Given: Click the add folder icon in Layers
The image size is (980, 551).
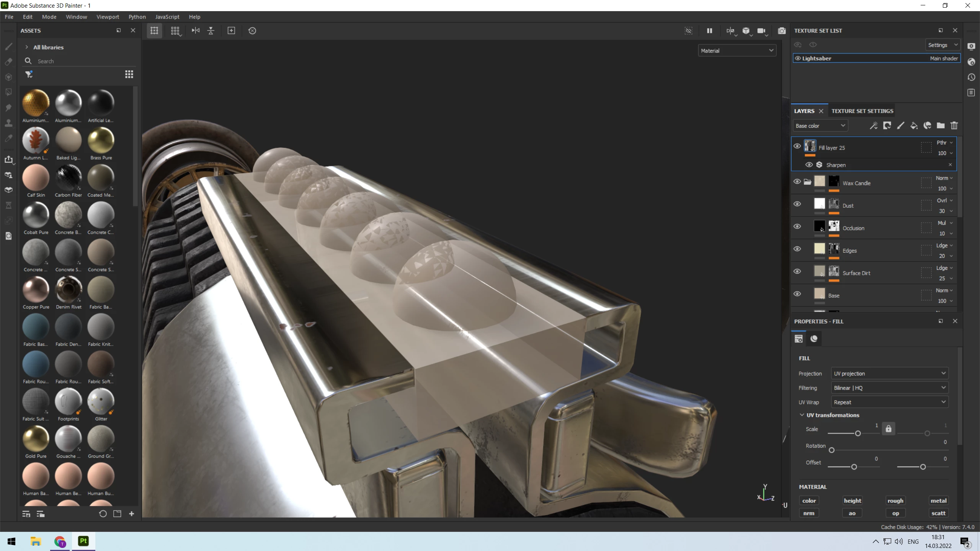Looking at the screenshot, I should [941, 126].
